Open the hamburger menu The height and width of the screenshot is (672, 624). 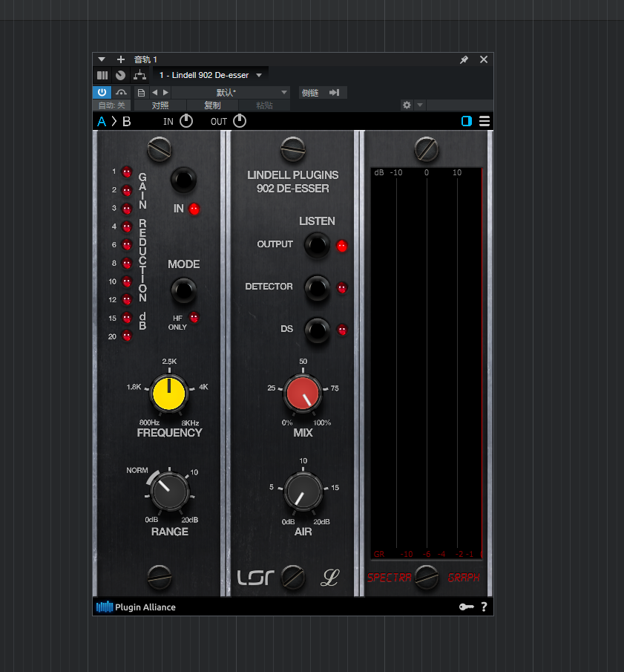[x=485, y=121]
